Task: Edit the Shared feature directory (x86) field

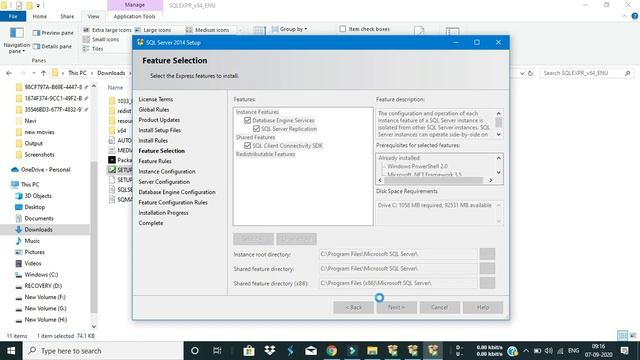Action: pos(398,283)
